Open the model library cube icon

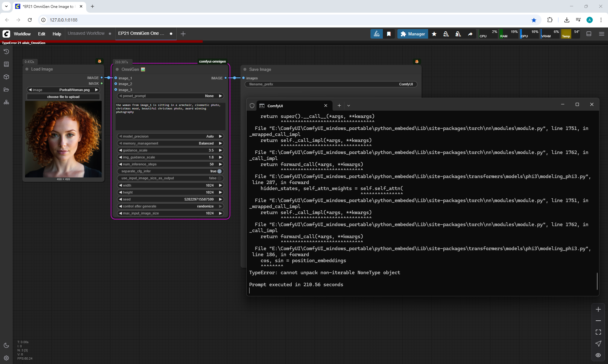[6, 77]
